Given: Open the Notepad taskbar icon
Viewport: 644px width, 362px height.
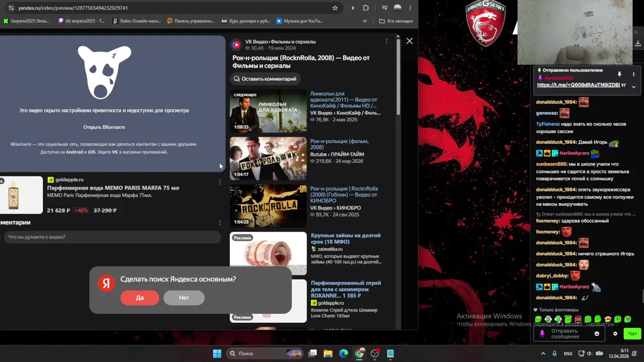Looking at the screenshot, I should pos(390,353).
